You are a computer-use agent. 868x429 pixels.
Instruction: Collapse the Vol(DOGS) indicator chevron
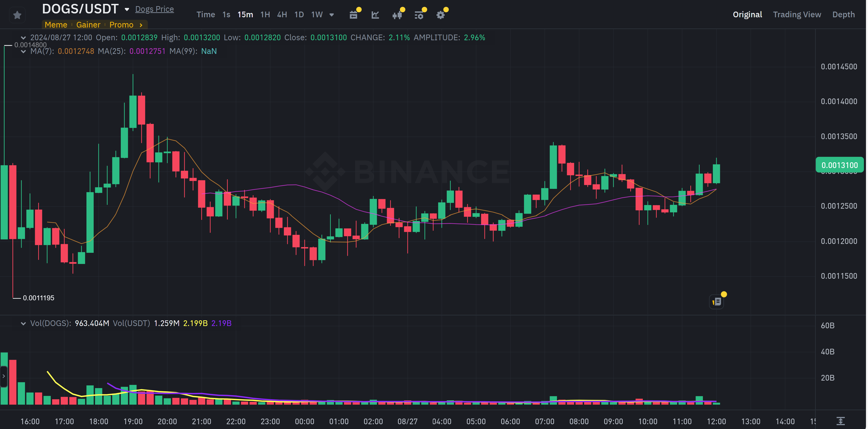[x=23, y=324]
